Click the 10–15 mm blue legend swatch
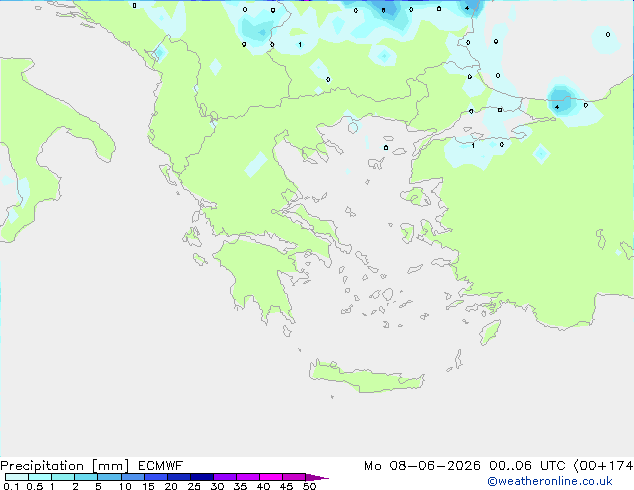 (133, 477)
